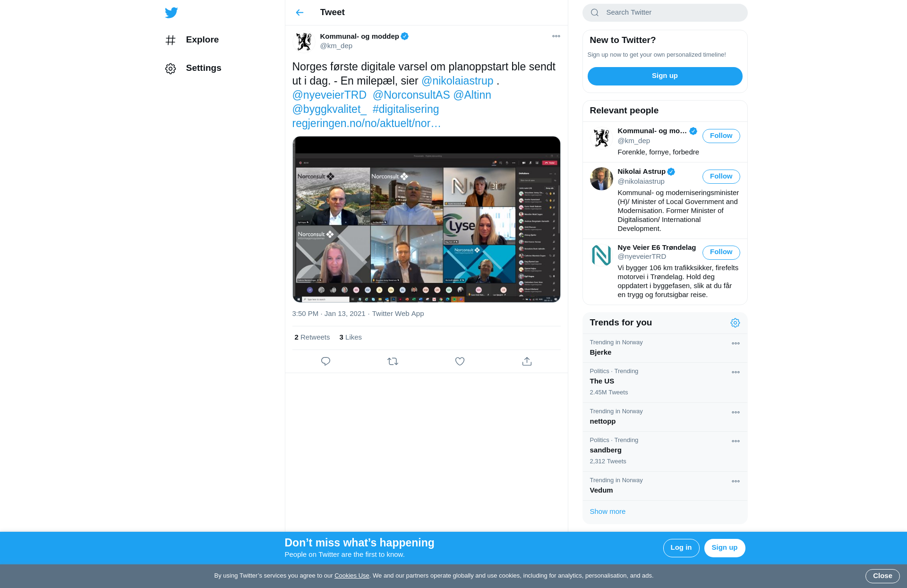Open @nyeveierTRD handle in Relevant people
Viewport: 907px width, 588px height.
tap(642, 256)
